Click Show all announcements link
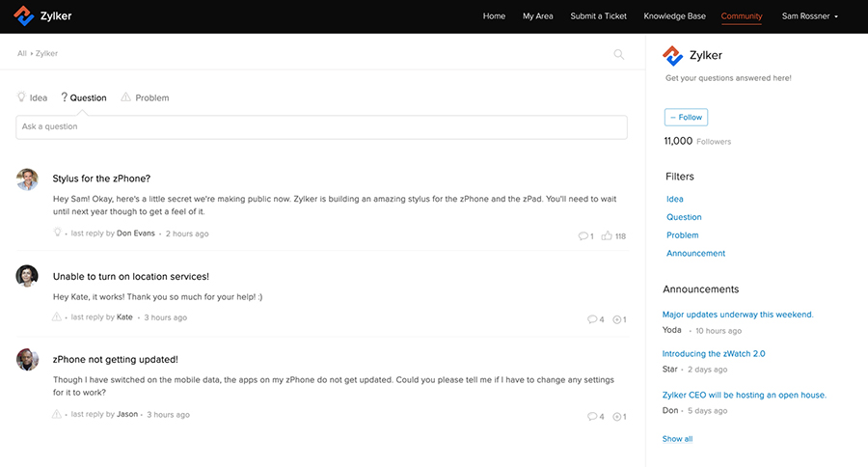The height and width of the screenshot is (467, 868). [x=677, y=439]
